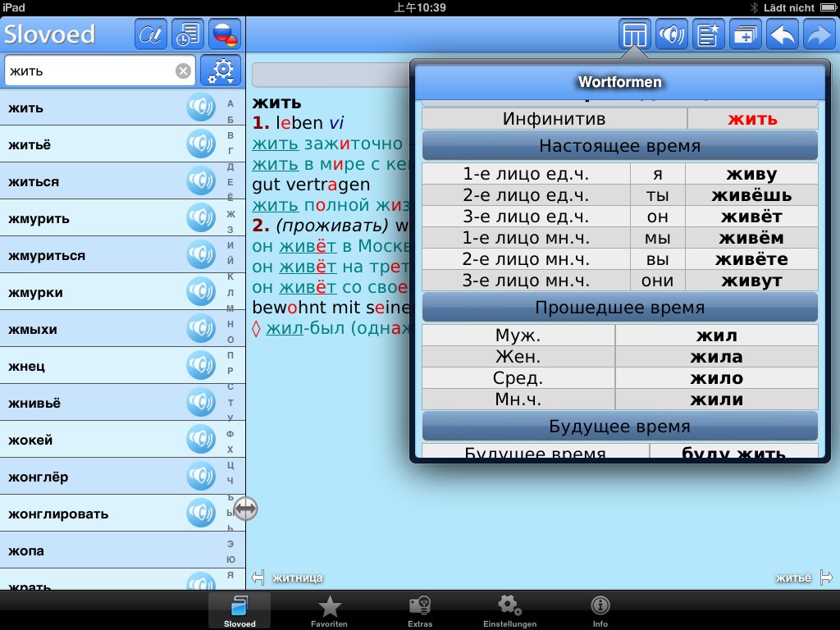The height and width of the screenshot is (630, 840).
Task: Play audio for жмурки
Action: tap(201, 292)
